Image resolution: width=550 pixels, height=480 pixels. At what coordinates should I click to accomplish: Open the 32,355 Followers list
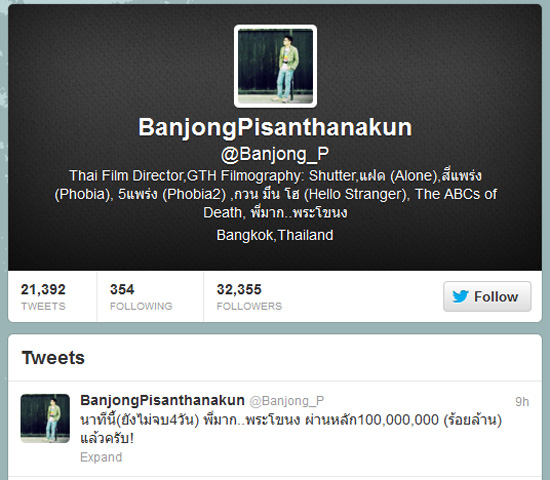249,297
